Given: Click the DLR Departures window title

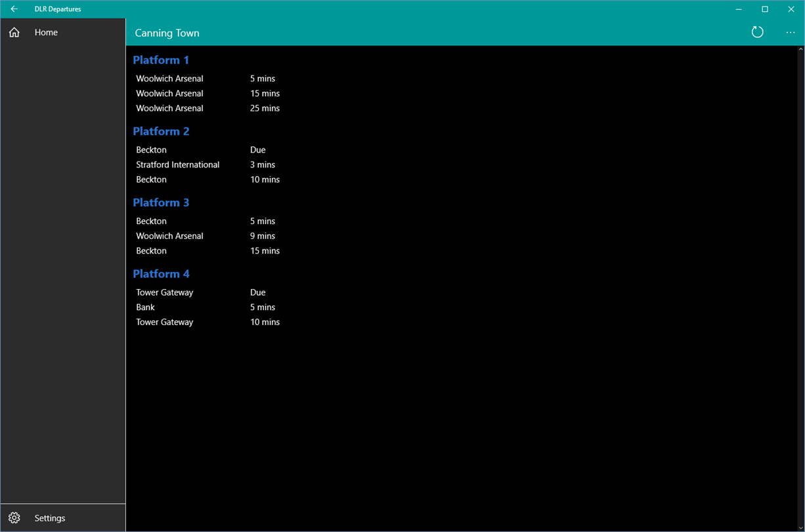Looking at the screenshot, I should point(58,9).
